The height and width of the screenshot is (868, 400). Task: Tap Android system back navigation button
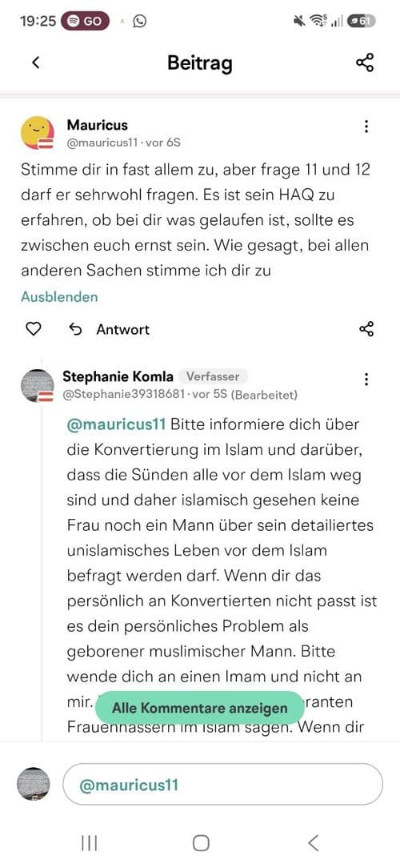[x=313, y=843]
